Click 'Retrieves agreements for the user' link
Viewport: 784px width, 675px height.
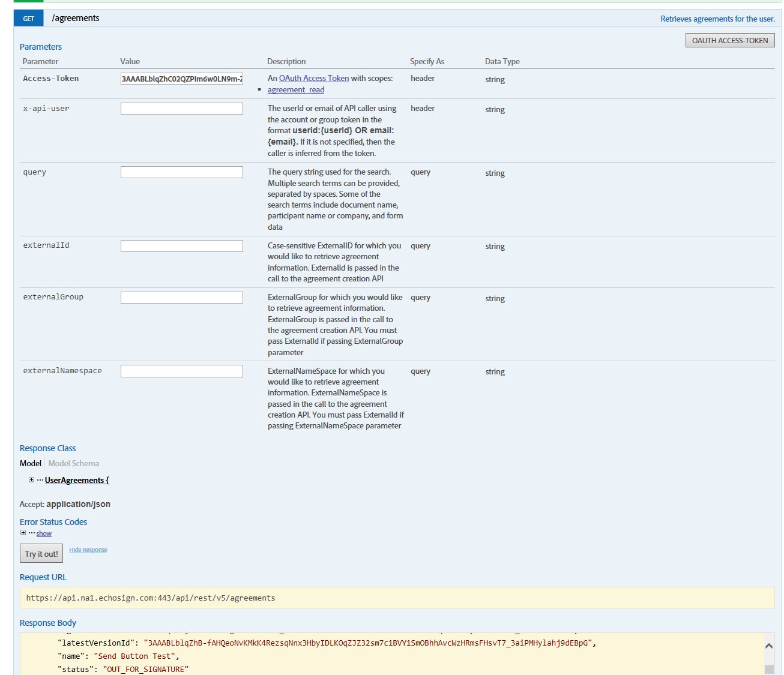point(717,19)
